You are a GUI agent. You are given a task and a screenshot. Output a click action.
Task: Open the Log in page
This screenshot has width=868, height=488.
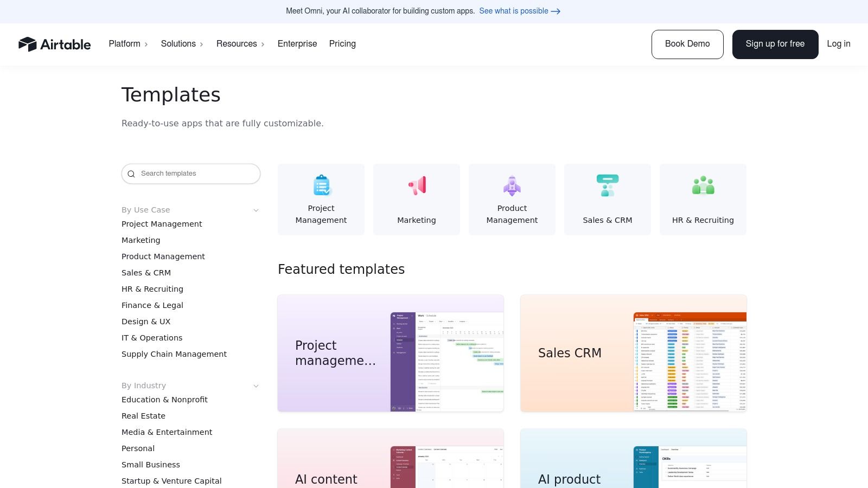tap(838, 44)
